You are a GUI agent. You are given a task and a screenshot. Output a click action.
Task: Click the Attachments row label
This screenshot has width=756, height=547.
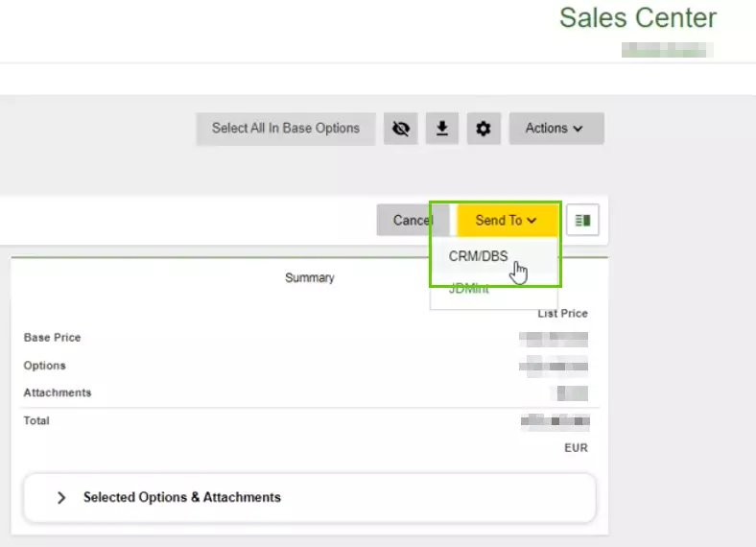coord(58,392)
